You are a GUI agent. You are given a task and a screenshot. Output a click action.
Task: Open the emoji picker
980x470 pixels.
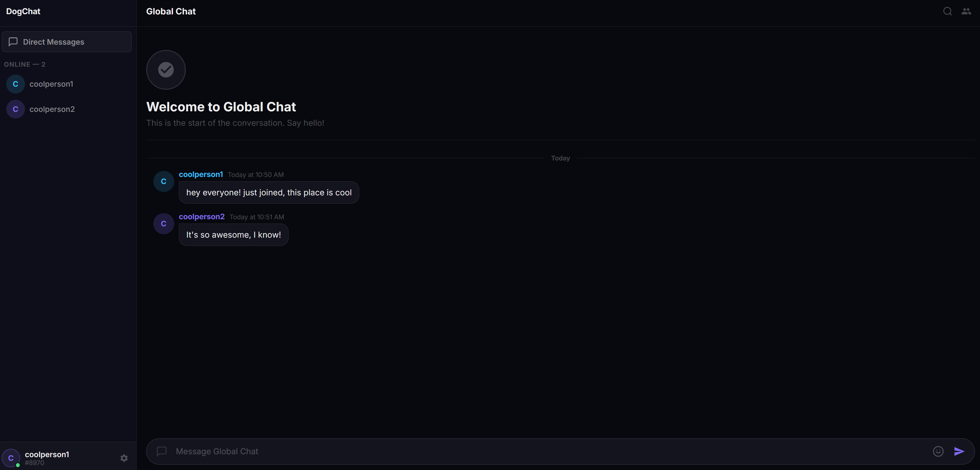click(938, 452)
